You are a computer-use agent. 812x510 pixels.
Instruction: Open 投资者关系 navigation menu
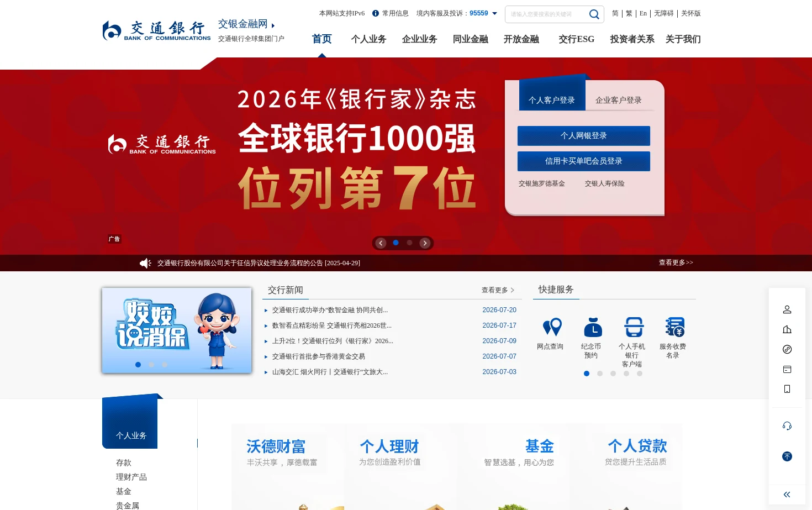632,39
